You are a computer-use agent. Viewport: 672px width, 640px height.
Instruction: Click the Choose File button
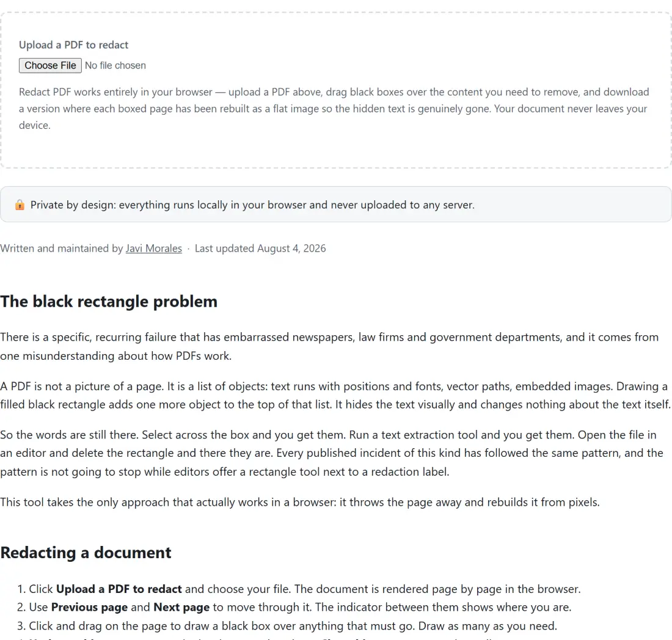tap(50, 65)
